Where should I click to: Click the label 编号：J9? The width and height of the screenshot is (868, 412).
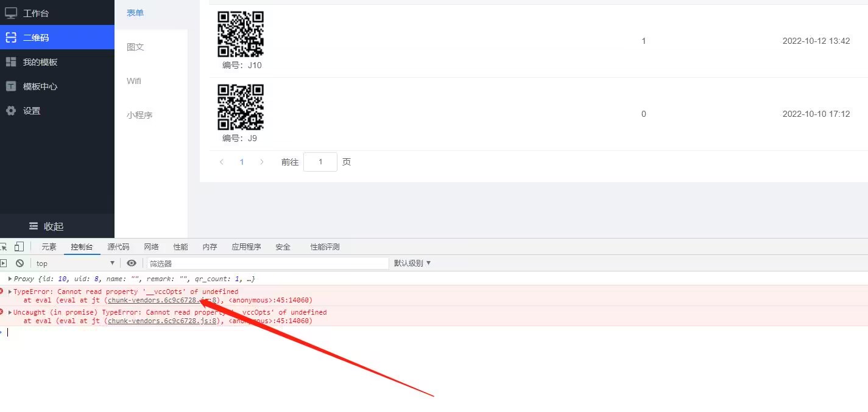(239, 138)
